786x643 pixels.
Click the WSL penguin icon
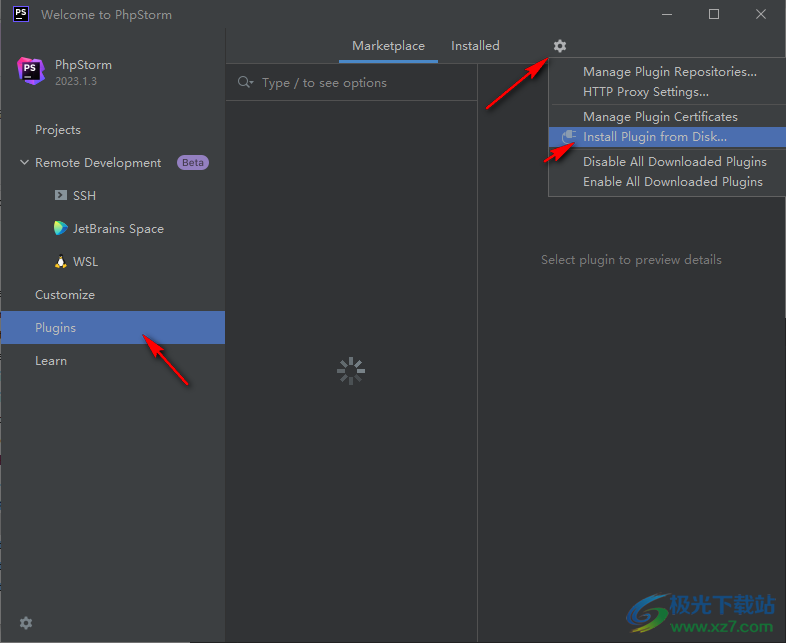pos(61,261)
